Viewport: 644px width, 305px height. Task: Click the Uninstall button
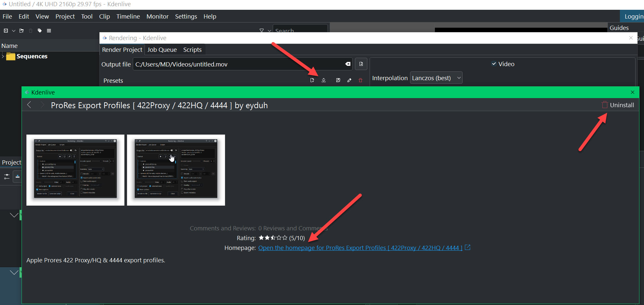click(618, 105)
